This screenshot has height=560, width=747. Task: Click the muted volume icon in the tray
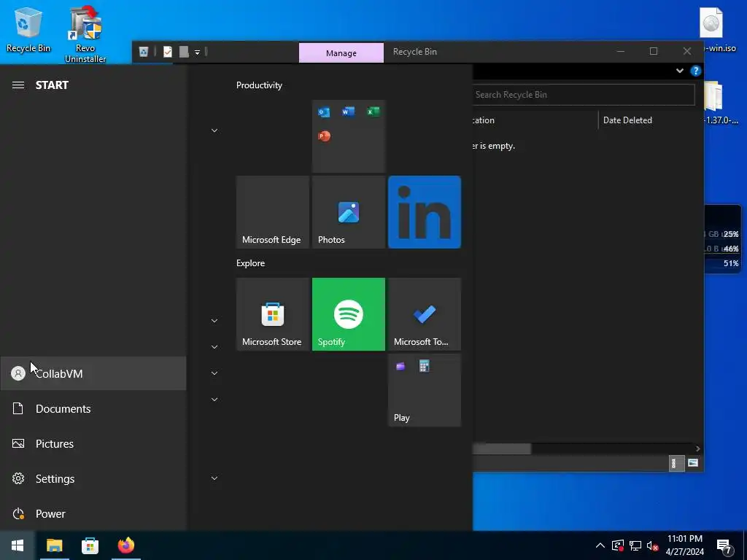point(653,545)
